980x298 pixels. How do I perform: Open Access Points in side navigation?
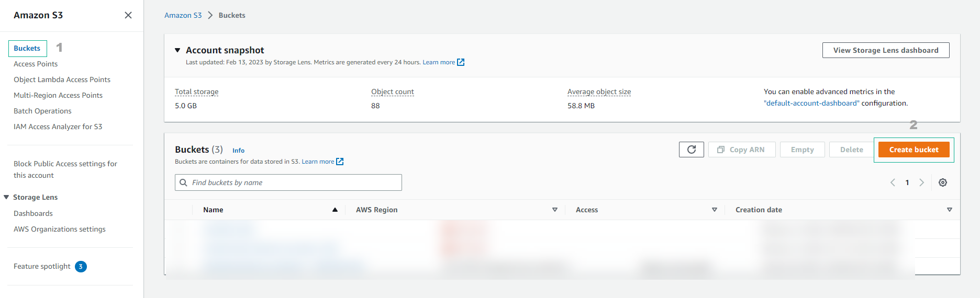point(36,64)
